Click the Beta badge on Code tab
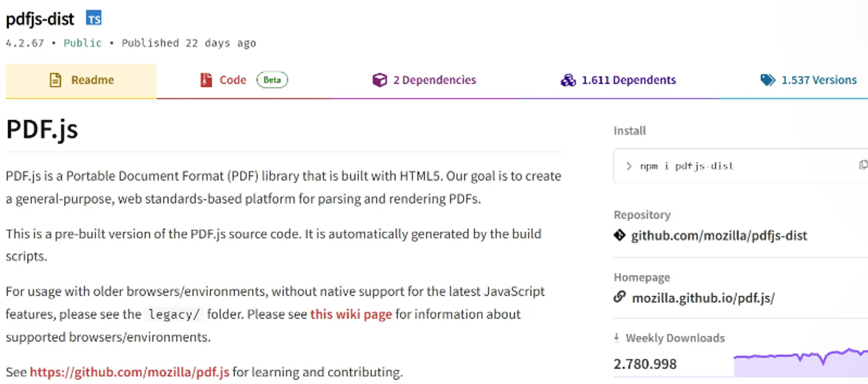The image size is (868, 384). click(x=272, y=80)
